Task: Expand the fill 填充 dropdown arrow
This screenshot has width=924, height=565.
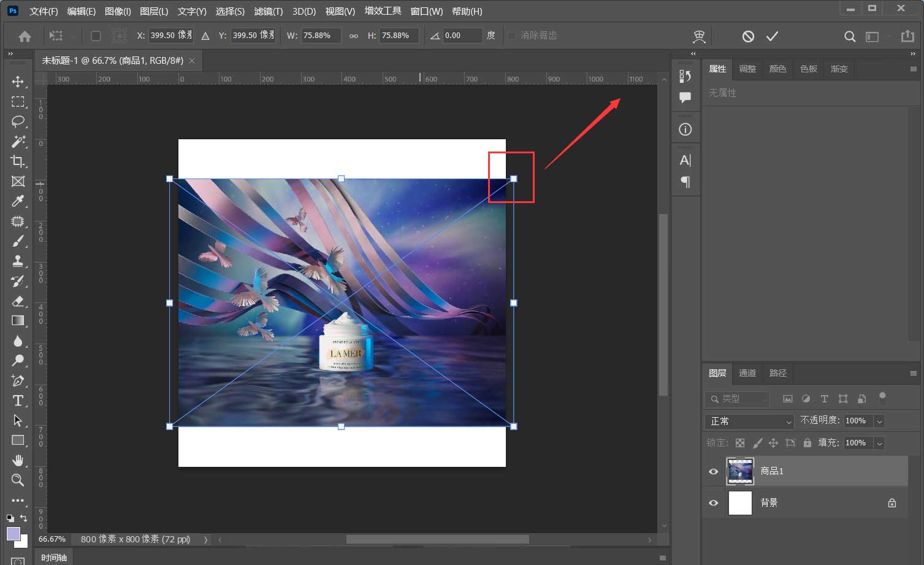Action: coord(879,443)
